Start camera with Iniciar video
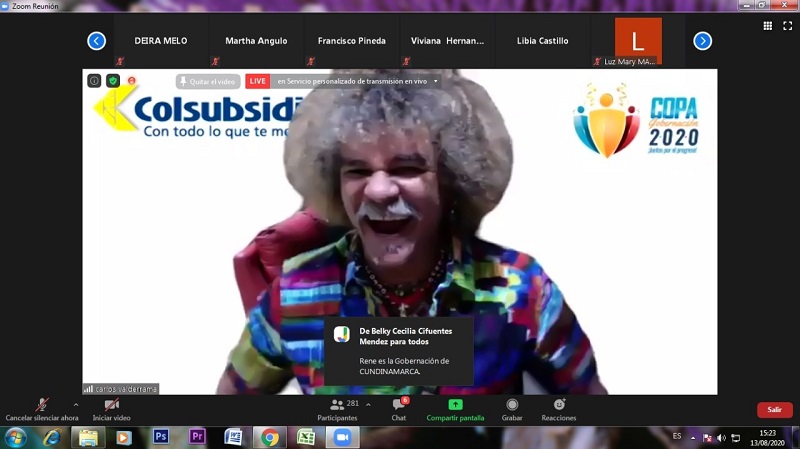This screenshot has width=800, height=449. click(112, 410)
